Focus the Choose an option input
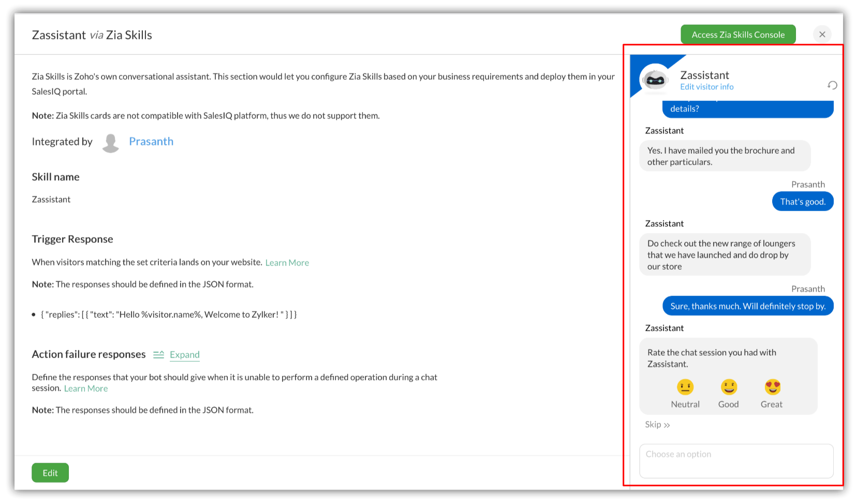This screenshot has height=504, width=857. click(736, 461)
